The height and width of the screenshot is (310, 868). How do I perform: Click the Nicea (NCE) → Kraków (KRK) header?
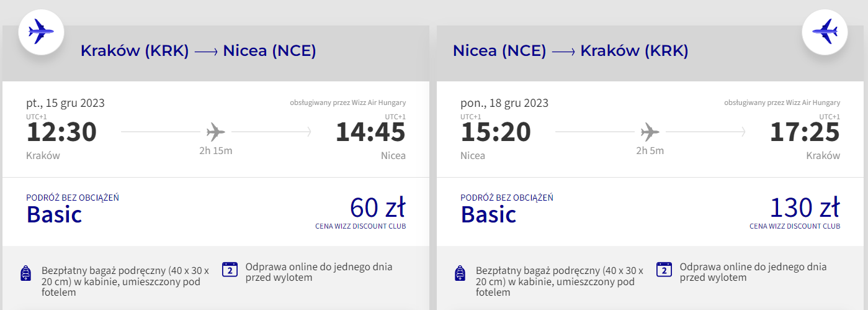tap(571, 51)
